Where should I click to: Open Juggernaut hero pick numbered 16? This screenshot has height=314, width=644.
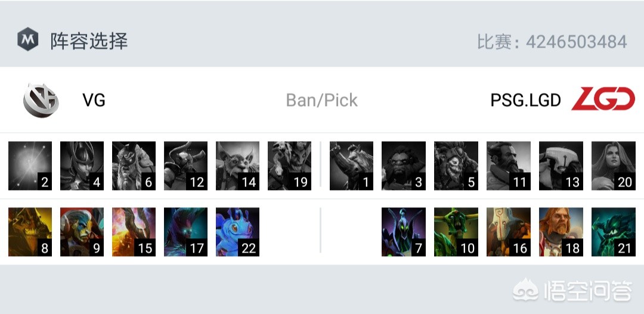[x=509, y=232]
